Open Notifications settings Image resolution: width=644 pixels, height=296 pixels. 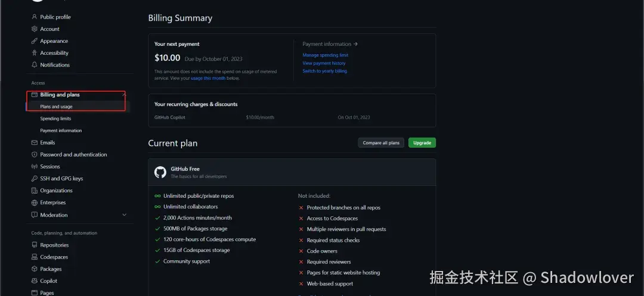tap(55, 65)
